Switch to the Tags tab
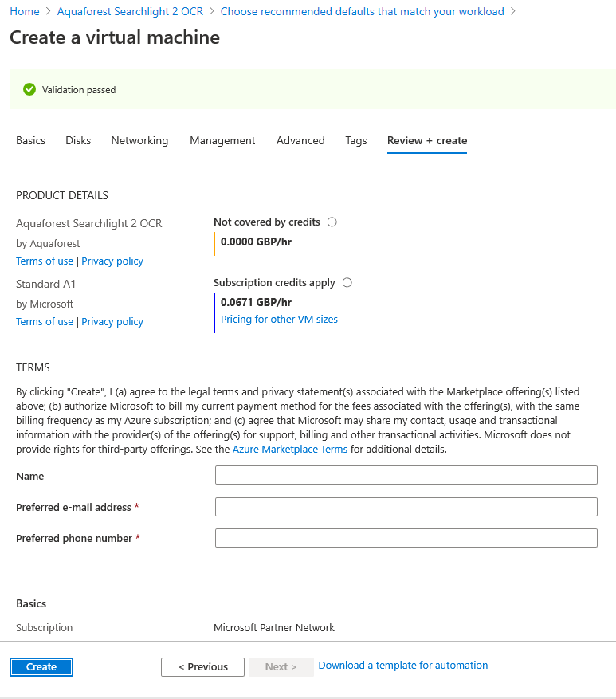 [356, 140]
